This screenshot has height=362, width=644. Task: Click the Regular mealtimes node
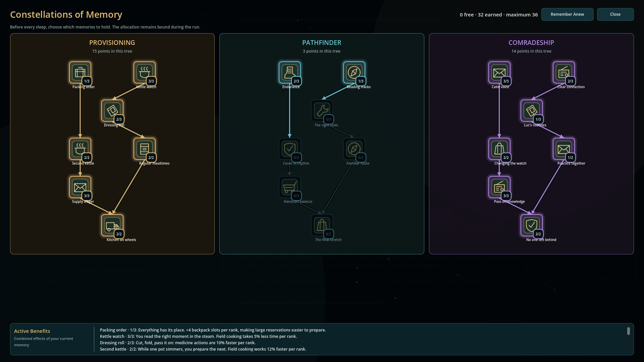tap(144, 148)
